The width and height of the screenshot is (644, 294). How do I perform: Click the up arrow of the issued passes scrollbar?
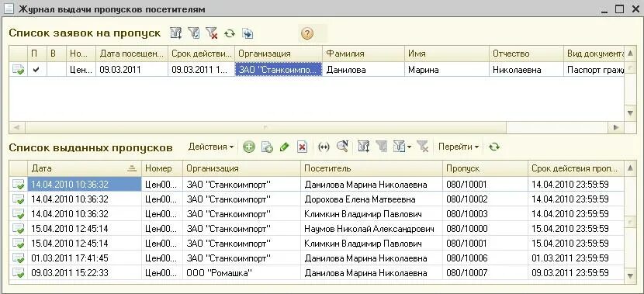[x=630, y=168]
